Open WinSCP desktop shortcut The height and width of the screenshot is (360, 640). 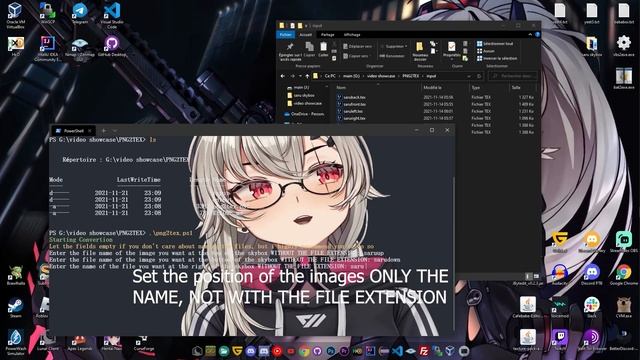[47, 14]
